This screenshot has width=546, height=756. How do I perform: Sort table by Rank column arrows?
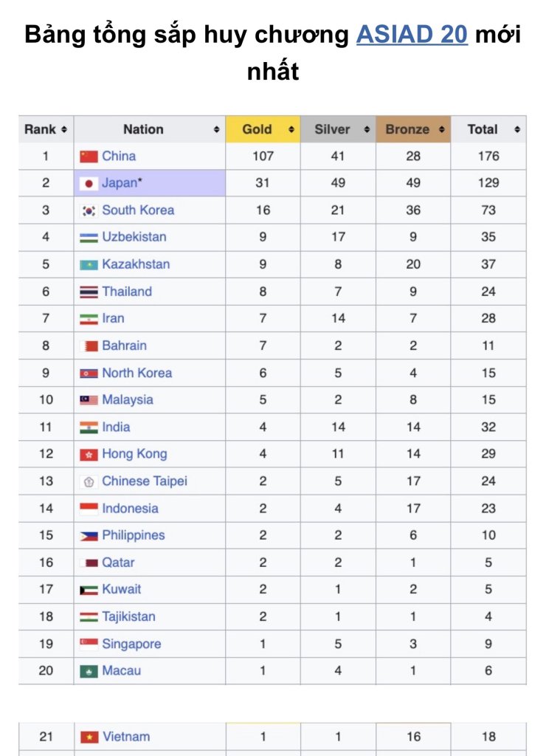[x=64, y=129]
